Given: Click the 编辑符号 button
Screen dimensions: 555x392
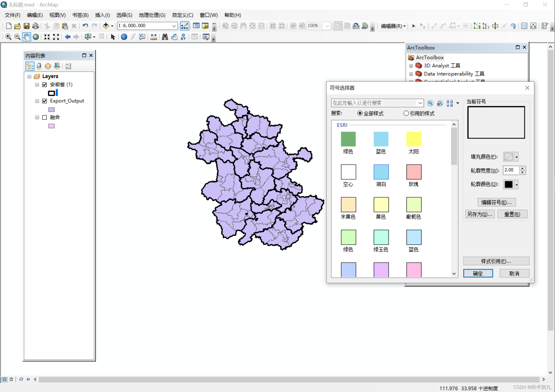Looking at the screenshot, I should point(496,202).
